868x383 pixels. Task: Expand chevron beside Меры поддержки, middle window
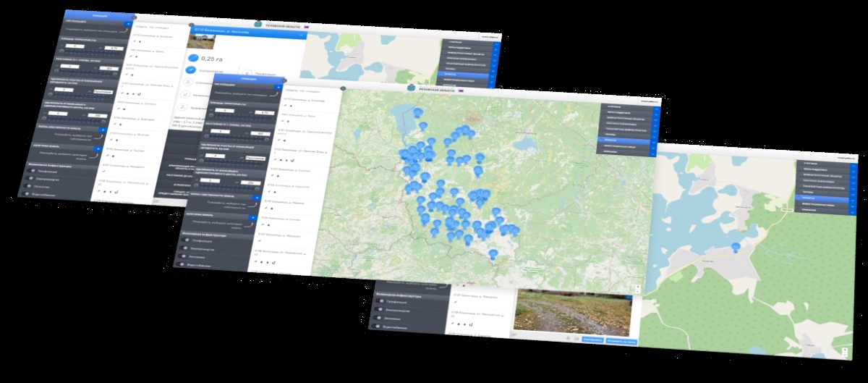pos(656,114)
